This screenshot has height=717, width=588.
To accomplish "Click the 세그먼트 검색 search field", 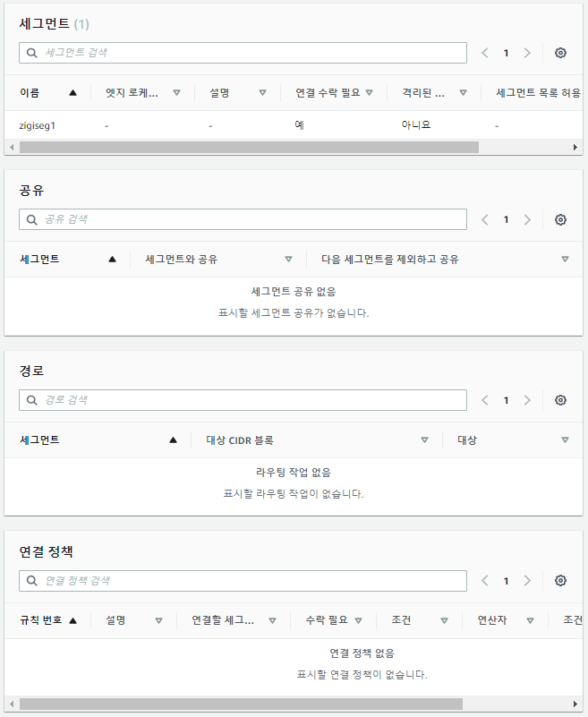I will click(243, 53).
